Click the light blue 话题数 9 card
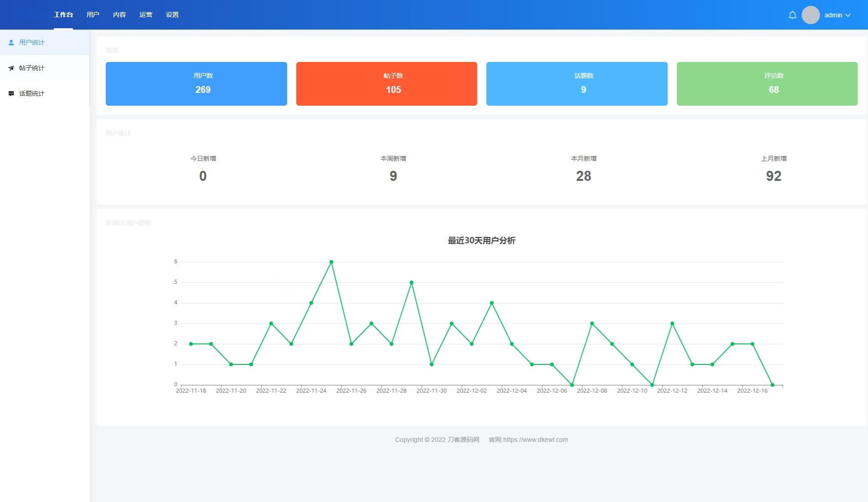The width and height of the screenshot is (868, 502). point(576,83)
